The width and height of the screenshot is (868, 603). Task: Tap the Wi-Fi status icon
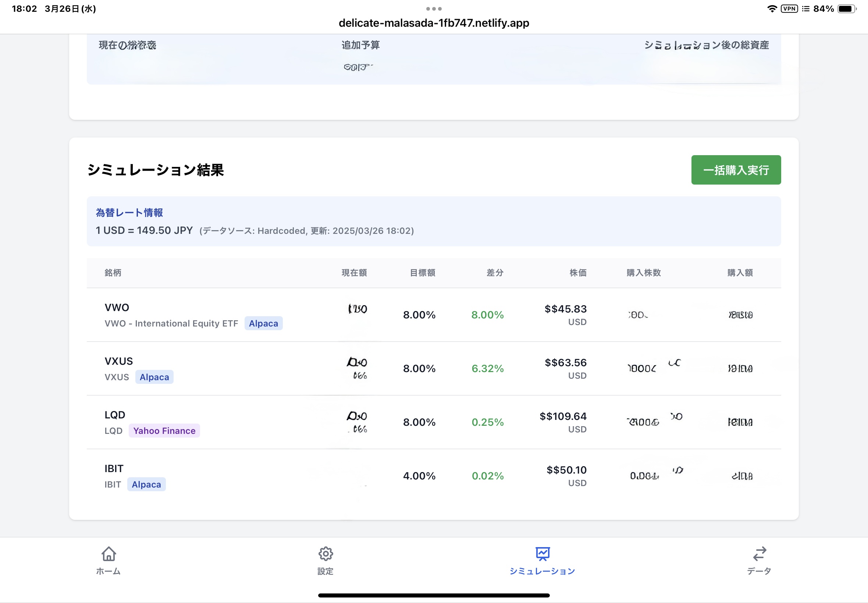tap(772, 9)
